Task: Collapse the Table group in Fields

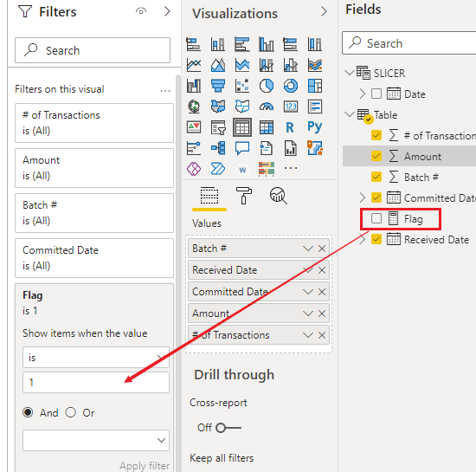Action: 350,114
